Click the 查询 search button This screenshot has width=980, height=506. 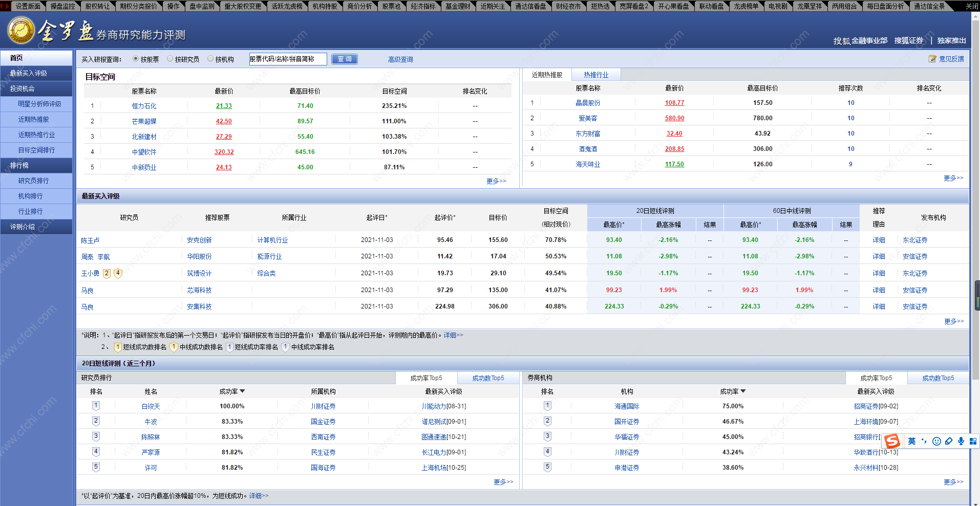[x=345, y=59]
